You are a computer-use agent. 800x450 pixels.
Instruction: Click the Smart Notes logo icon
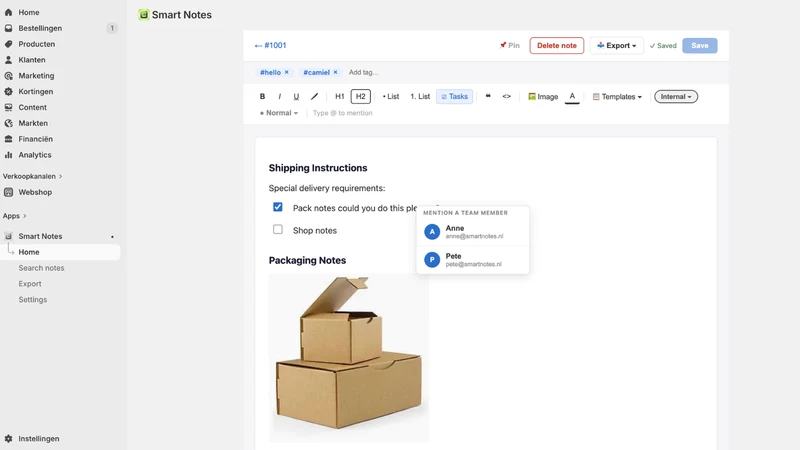tap(144, 15)
